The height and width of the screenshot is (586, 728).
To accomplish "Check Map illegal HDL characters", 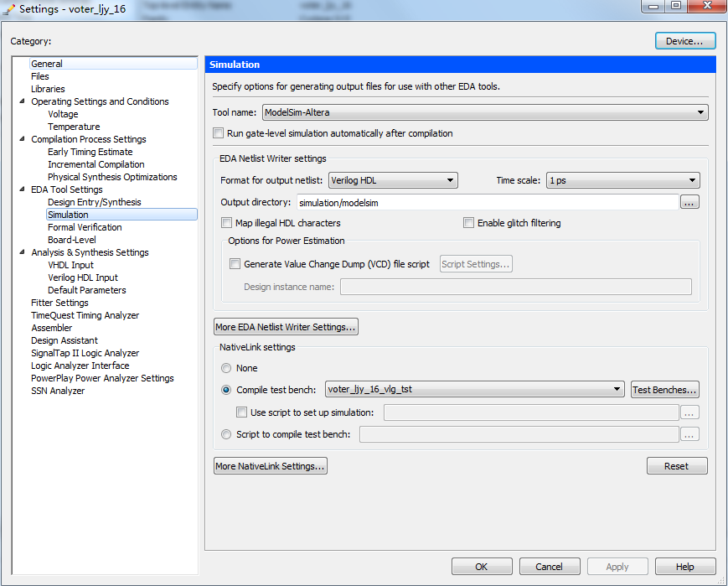I will click(226, 223).
